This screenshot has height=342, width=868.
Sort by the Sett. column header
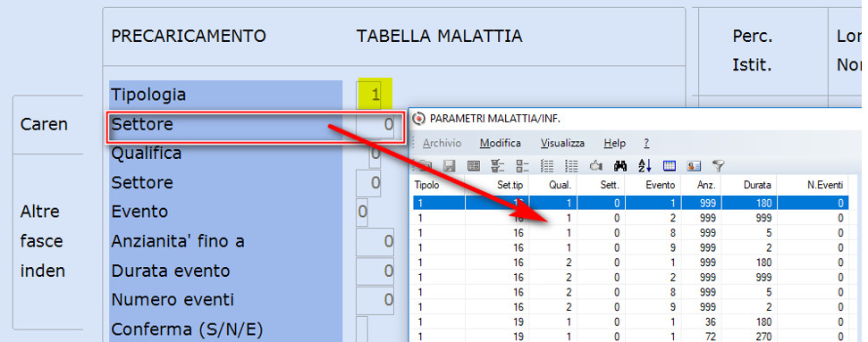601,186
